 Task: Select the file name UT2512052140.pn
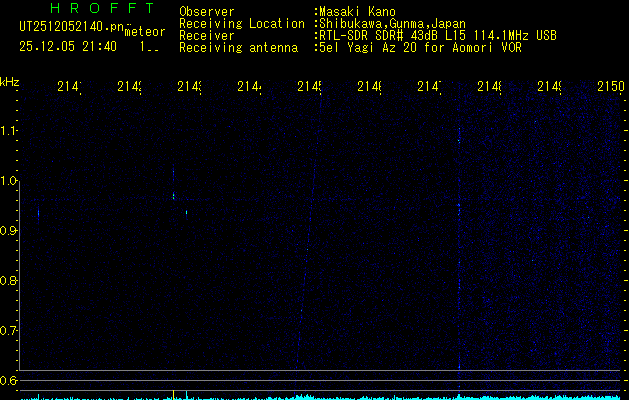tap(72, 27)
